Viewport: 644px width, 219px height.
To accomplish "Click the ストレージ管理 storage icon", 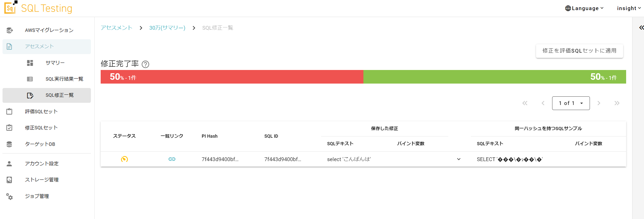I will point(9,180).
